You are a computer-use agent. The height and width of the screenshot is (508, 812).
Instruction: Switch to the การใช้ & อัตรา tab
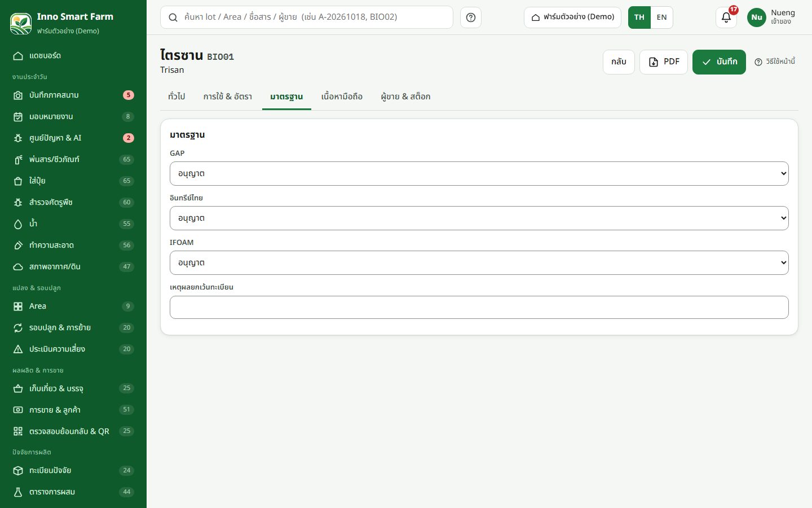[228, 97]
